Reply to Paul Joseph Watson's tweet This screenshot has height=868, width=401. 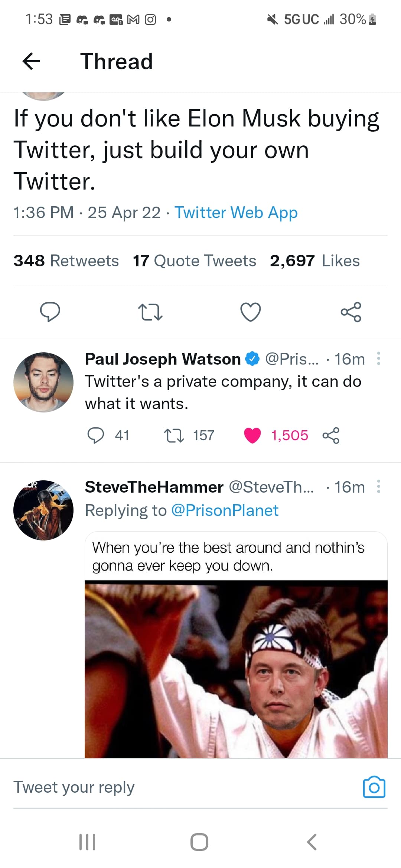click(95, 435)
